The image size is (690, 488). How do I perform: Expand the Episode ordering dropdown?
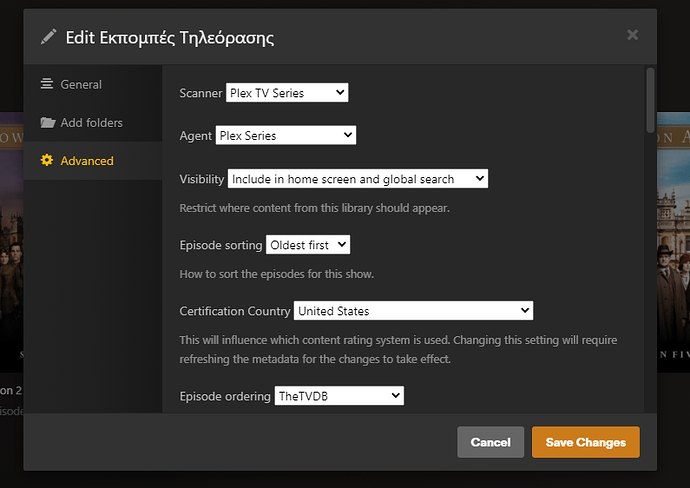(338, 396)
